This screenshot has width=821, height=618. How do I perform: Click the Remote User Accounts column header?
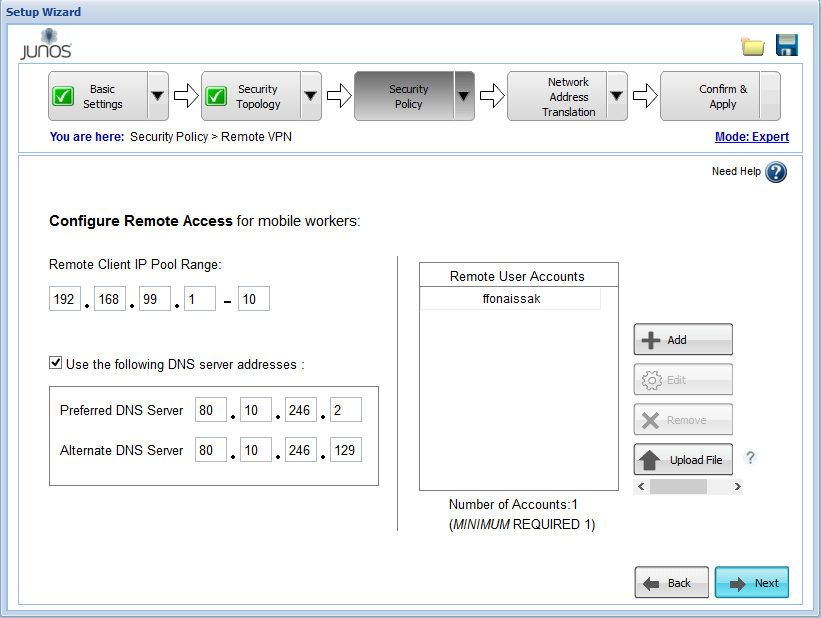pyautogui.click(x=518, y=275)
